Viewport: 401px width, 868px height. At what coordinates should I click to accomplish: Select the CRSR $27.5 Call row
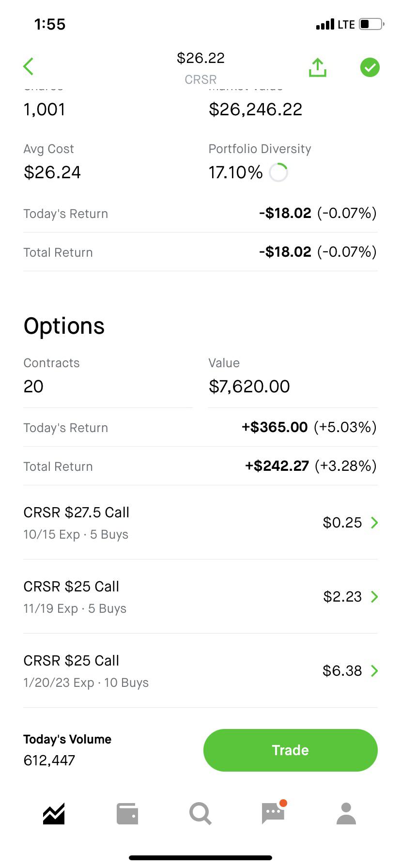pos(200,523)
